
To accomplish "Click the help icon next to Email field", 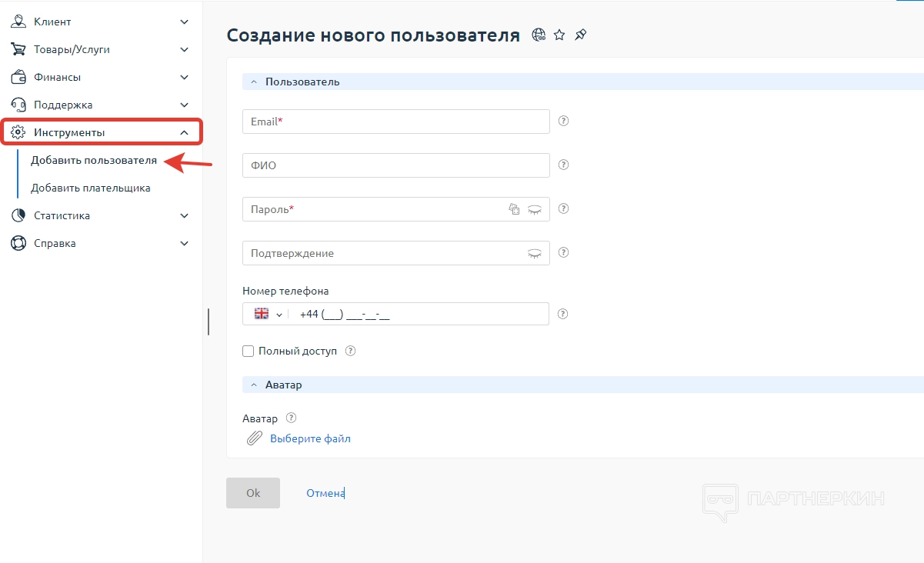I will coord(563,121).
